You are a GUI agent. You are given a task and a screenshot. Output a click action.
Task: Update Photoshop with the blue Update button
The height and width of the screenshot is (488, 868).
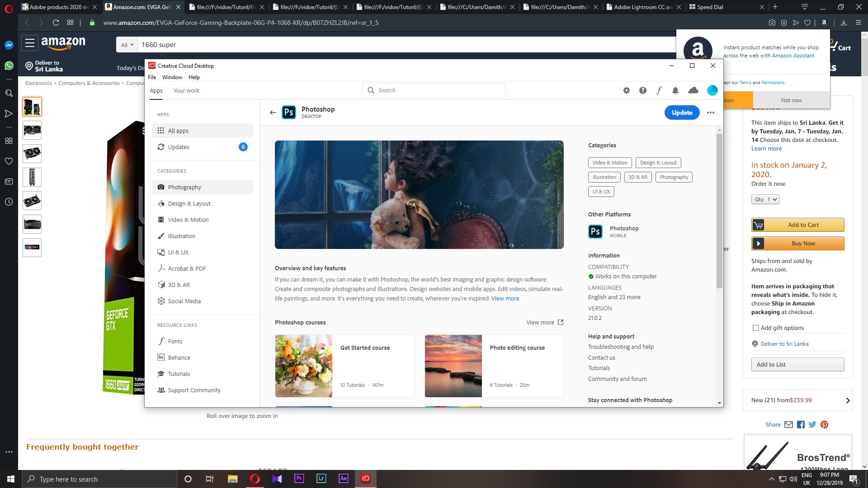click(682, 113)
